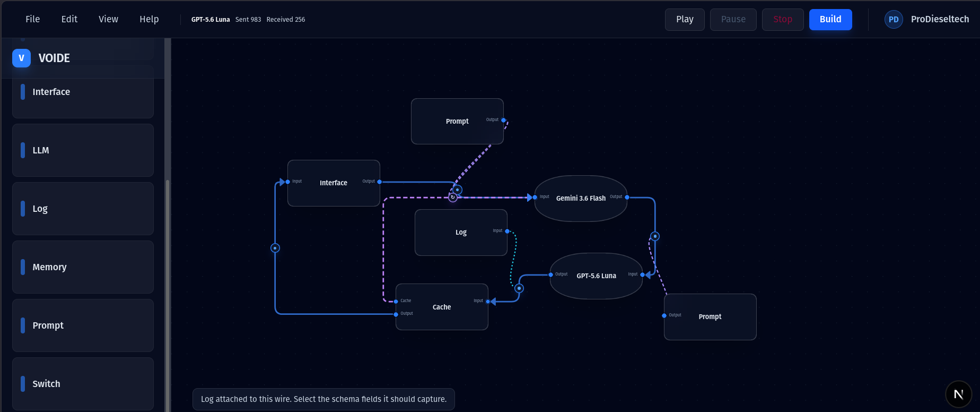This screenshot has width=980, height=412.
Task: Click the ProDieseltech username
Action: [x=940, y=19]
